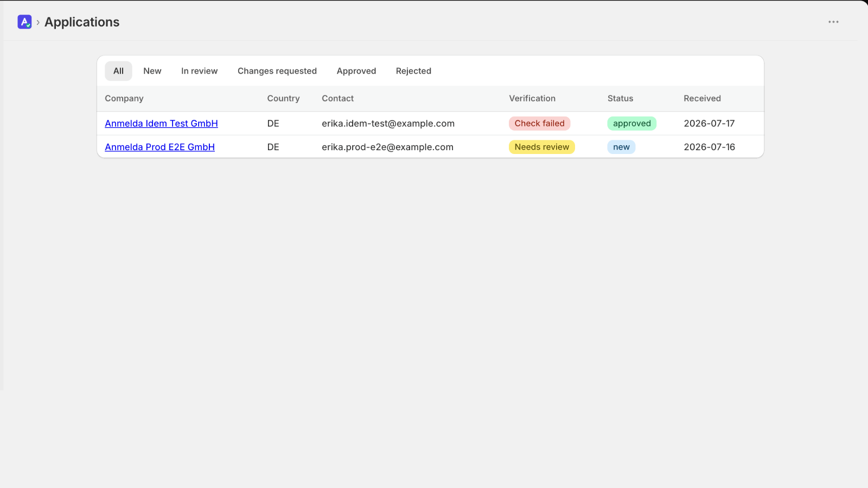Viewport: 868px width, 488px height.
Task: Show the Approved applications tab
Action: (356, 71)
